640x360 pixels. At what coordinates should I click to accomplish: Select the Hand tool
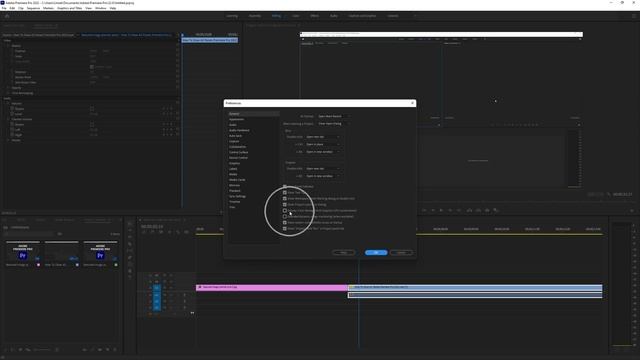pos(130,270)
